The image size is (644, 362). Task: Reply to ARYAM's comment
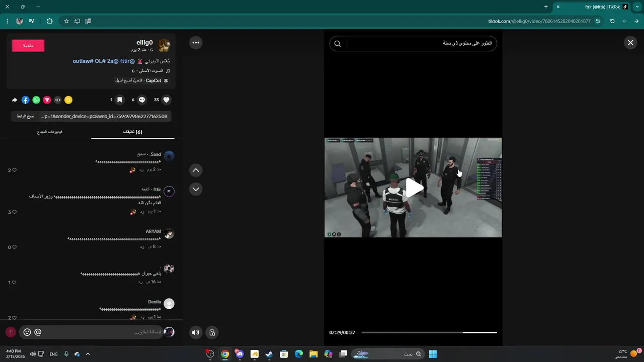coord(142,246)
